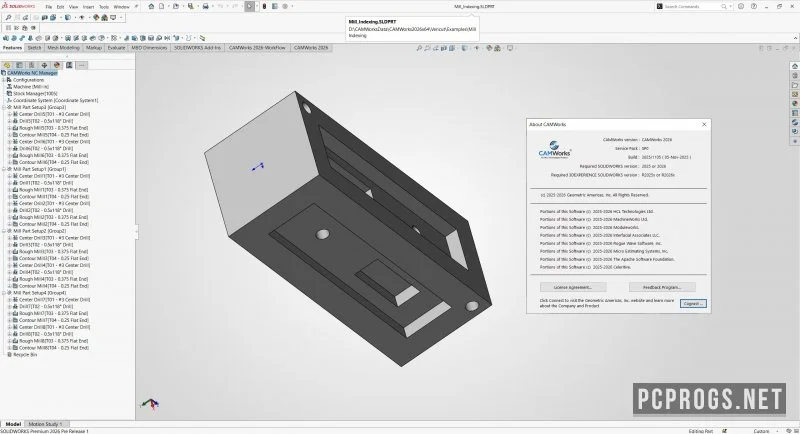
Task: Select the Machine [Mill-in] tree item
Action: pyautogui.click(x=28, y=87)
